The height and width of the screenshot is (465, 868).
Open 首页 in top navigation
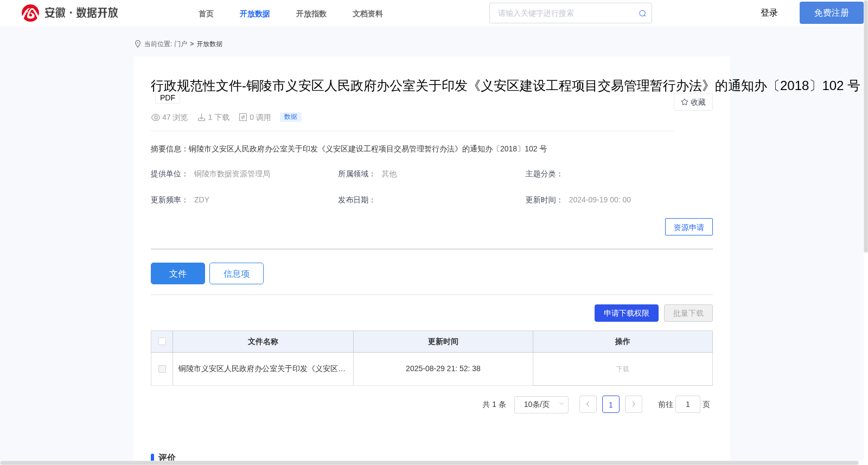(206, 14)
